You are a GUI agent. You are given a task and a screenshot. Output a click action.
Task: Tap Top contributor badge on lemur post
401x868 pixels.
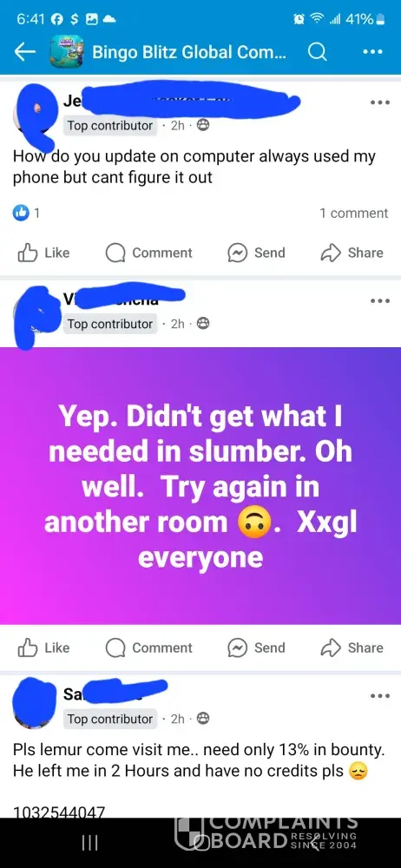(110, 719)
